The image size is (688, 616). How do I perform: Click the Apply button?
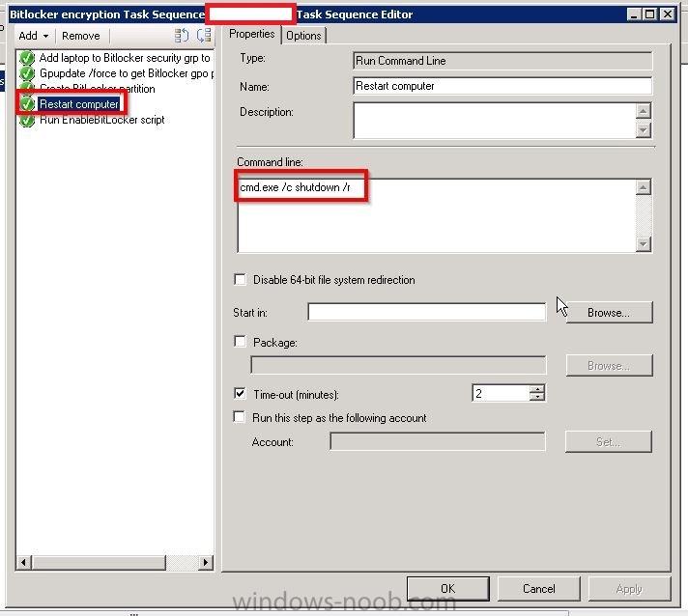click(629, 588)
